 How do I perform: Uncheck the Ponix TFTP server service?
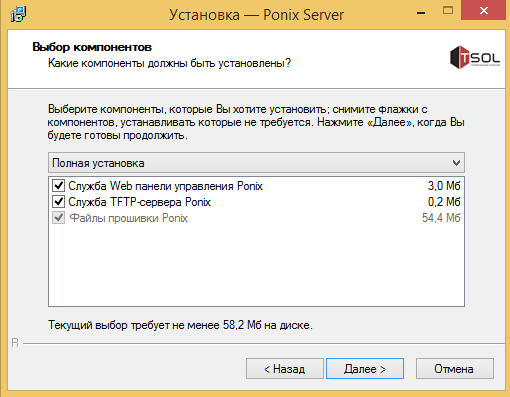tap(58, 201)
